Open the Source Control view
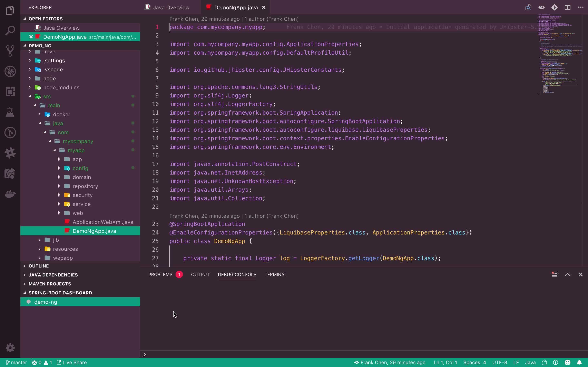The width and height of the screenshot is (588, 367). [10, 51]
